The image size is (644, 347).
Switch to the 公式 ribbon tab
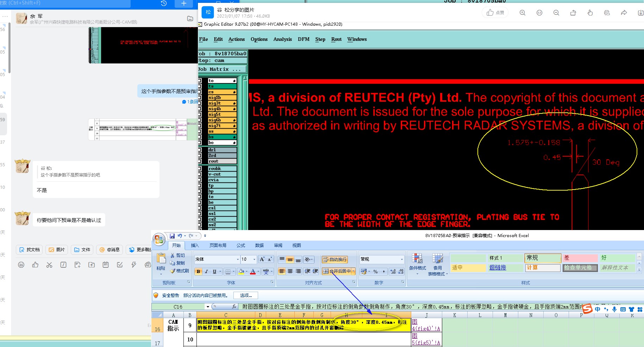tap(241, 246)
